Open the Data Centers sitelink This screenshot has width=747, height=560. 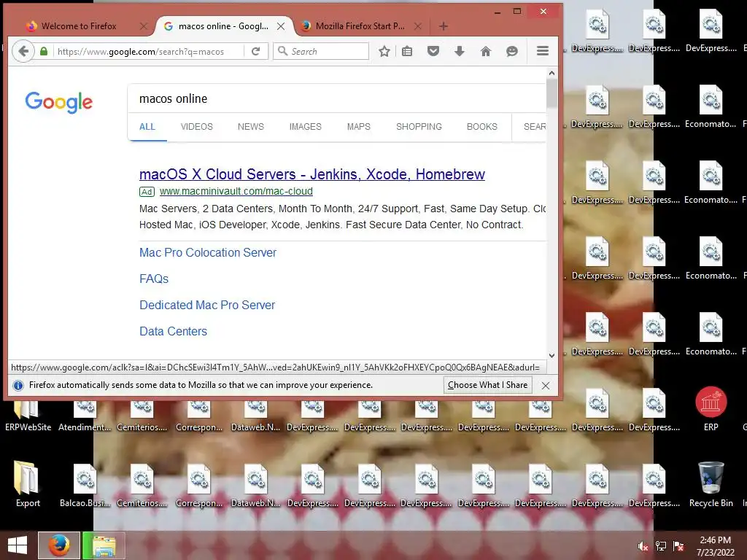tap(174, 331)
